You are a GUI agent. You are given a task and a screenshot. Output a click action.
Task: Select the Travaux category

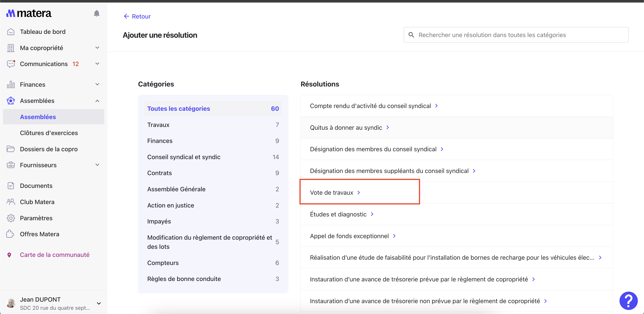coord(158,125)
